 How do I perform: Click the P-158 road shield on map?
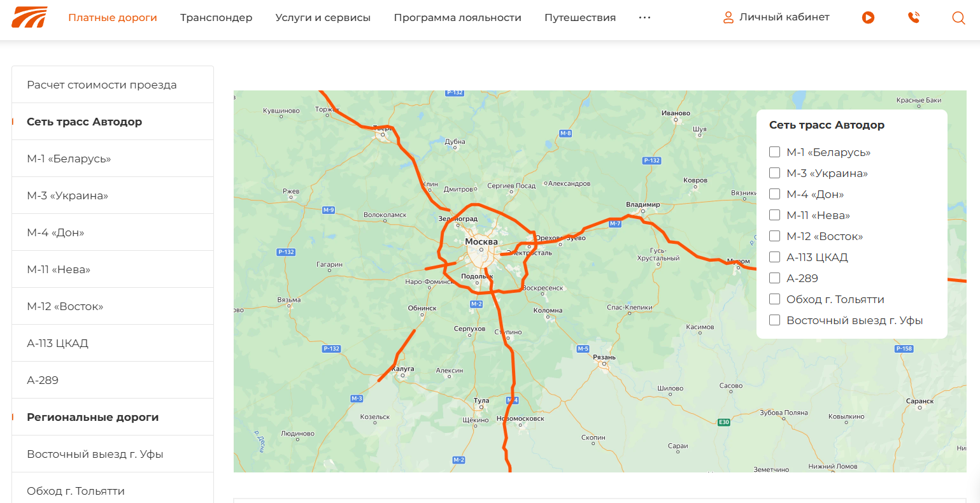tap(904, 349)
